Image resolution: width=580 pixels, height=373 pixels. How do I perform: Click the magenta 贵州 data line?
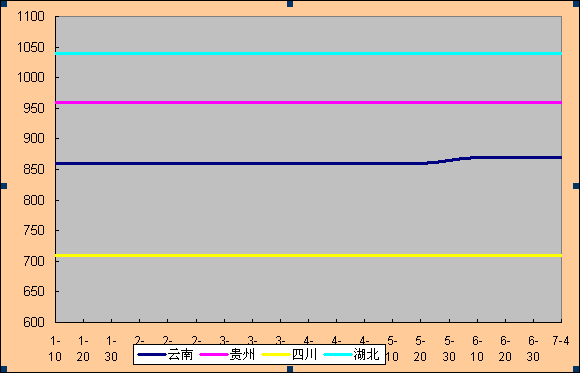[308, 103]
